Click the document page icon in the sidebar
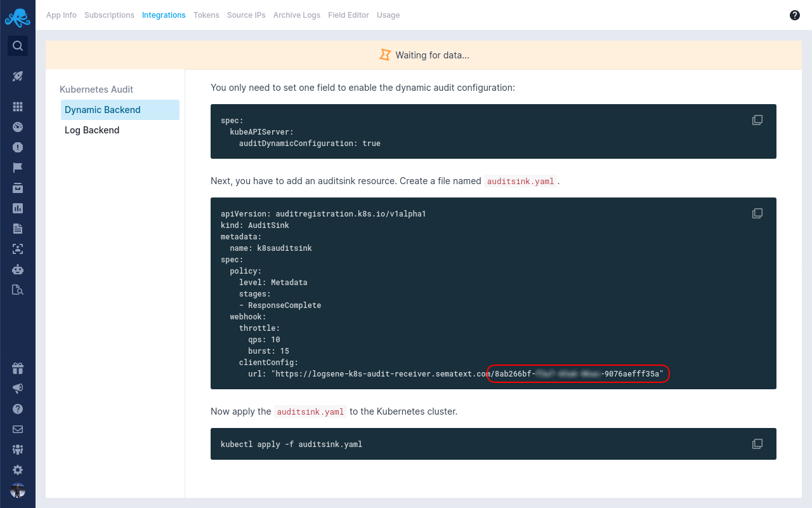The height and width of the screenshot is (508, 812). click(18, 229)
